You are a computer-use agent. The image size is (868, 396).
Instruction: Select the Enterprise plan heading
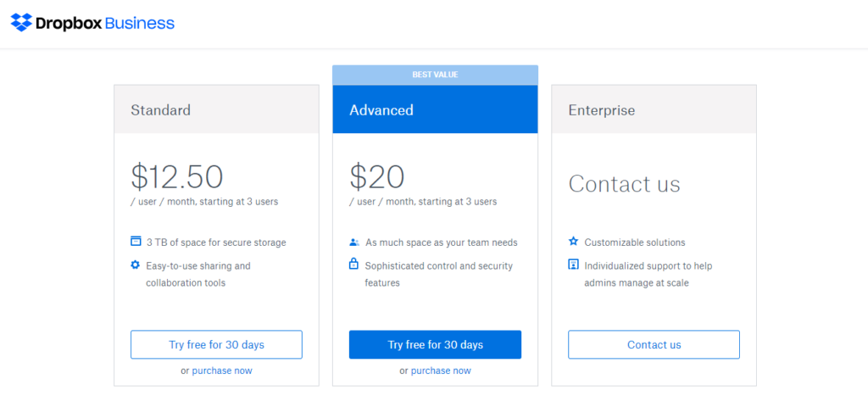[x=602, y=109]
